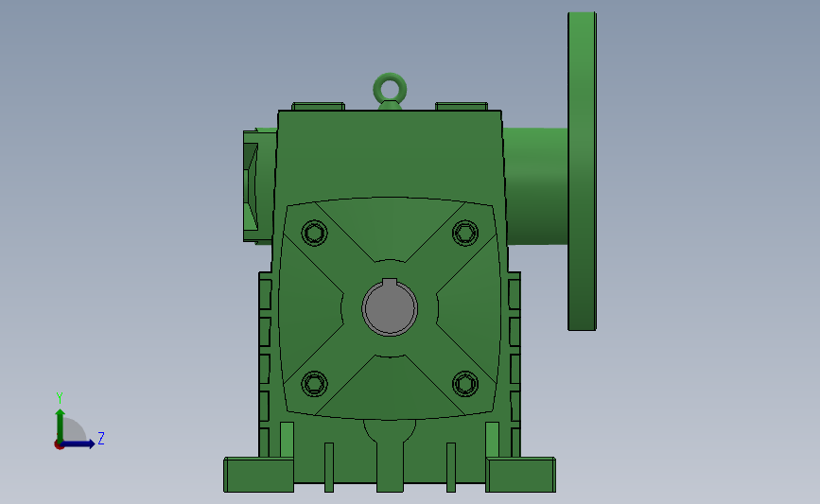Select the cylindrical input shaft housing beside the flange
The width and height of the screenshot is (820, 504).
[x=535, y=186]
